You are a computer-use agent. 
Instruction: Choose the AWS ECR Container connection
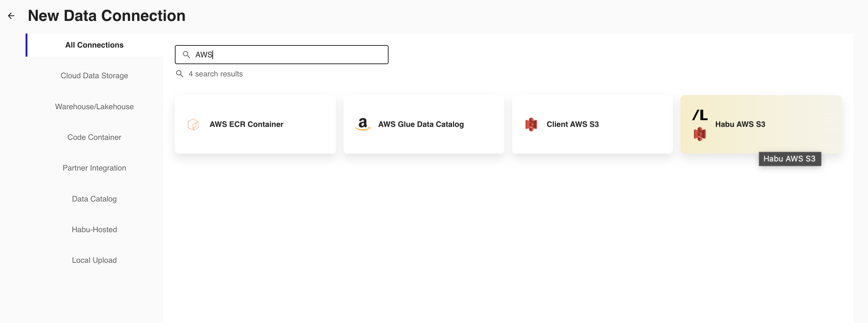255,124
